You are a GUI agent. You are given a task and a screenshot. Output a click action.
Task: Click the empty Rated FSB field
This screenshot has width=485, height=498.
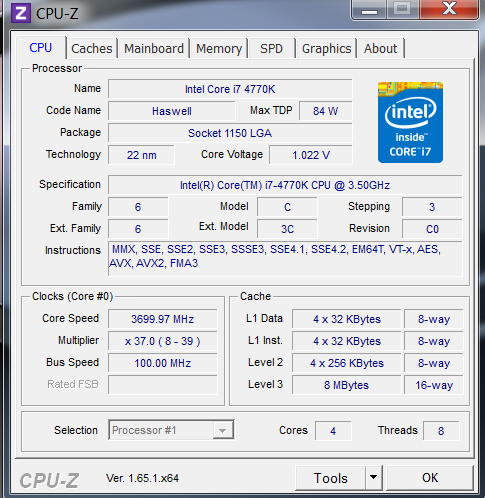[163, 385]
